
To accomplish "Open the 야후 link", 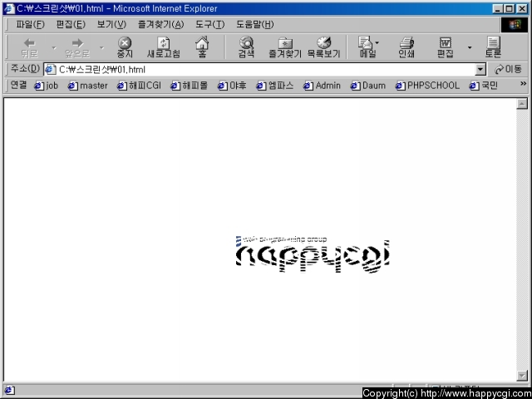I will 232,86.
